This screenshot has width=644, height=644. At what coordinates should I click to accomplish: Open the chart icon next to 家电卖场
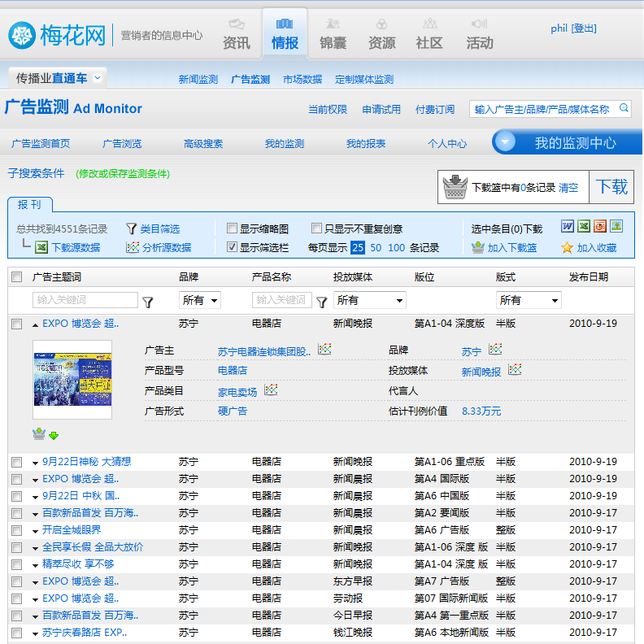pos(271,389)
